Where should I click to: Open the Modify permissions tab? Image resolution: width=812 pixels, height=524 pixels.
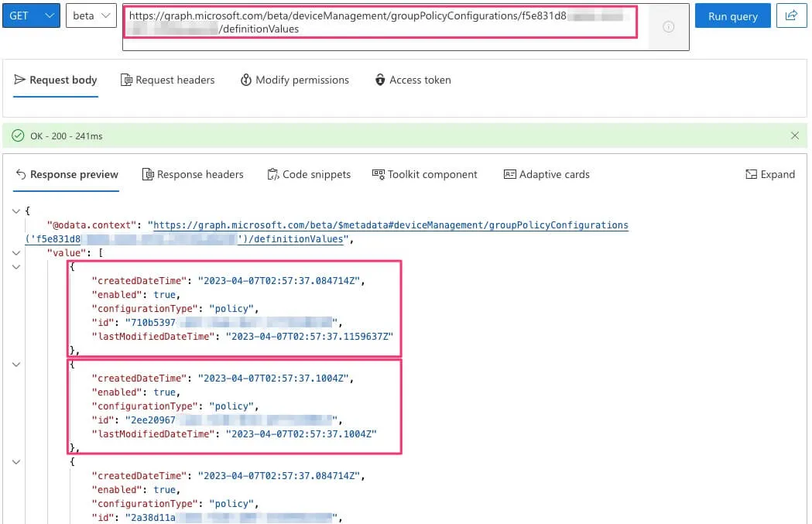tap(294, 80)
